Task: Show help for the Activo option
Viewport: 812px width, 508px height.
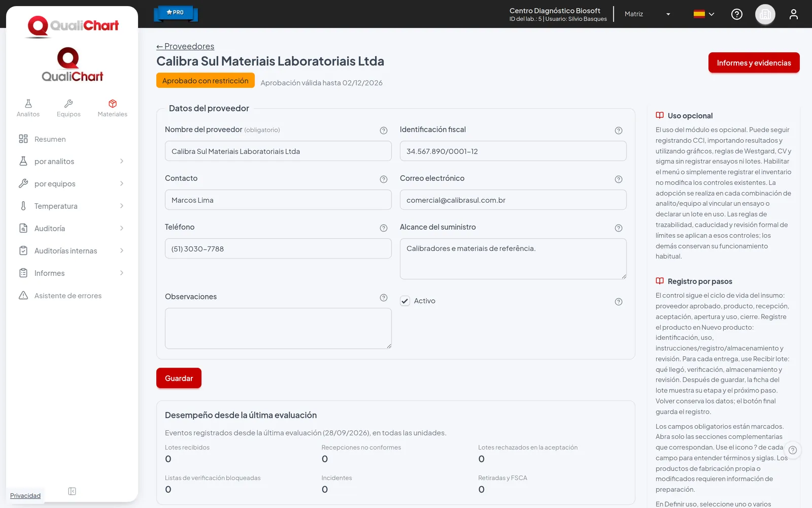Action: click(619, 302)
